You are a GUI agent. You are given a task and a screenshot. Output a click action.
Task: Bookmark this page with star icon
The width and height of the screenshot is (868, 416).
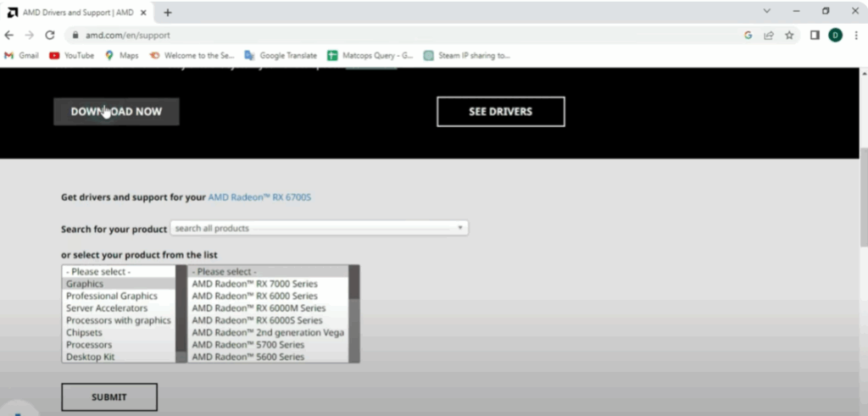point(789,35)
